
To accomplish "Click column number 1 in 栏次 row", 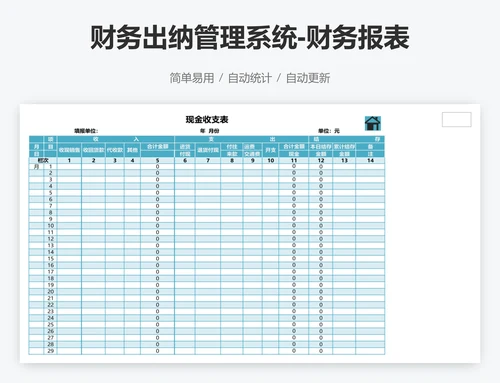I will pos(69,160).
